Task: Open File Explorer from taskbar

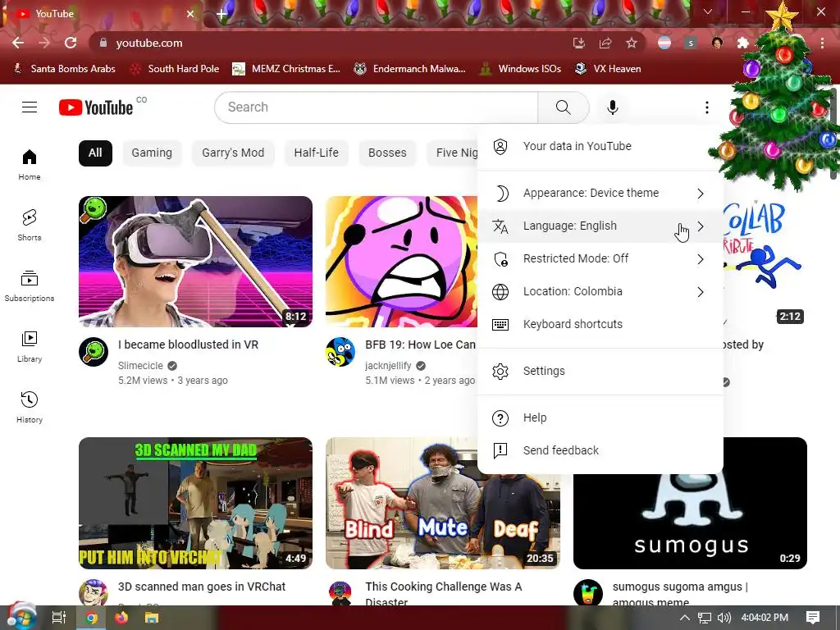Action: pos(152,618)
